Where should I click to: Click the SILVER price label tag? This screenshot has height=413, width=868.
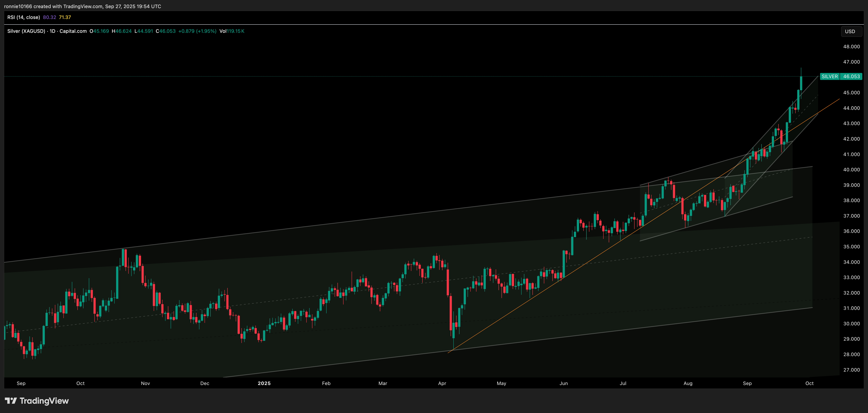click(830, 76)
